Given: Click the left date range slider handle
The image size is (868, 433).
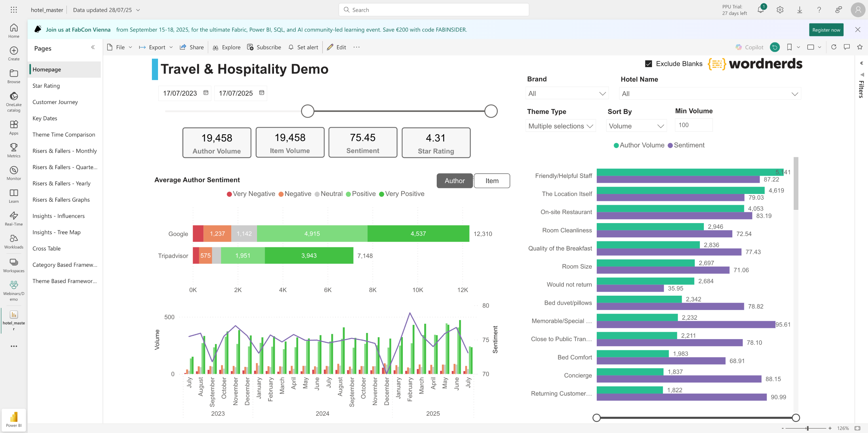Looking at the screenshot, I should pos(308,111).
